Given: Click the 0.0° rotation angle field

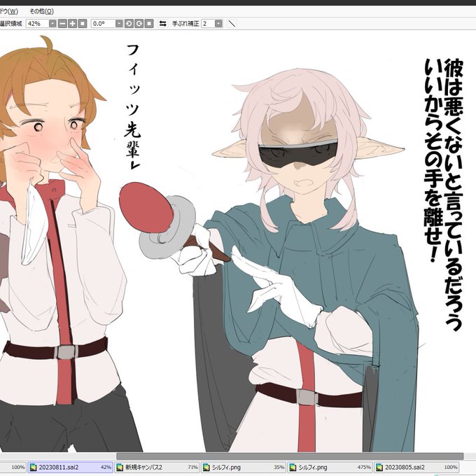Looking at the screenshot, I should tap(103, 24).
